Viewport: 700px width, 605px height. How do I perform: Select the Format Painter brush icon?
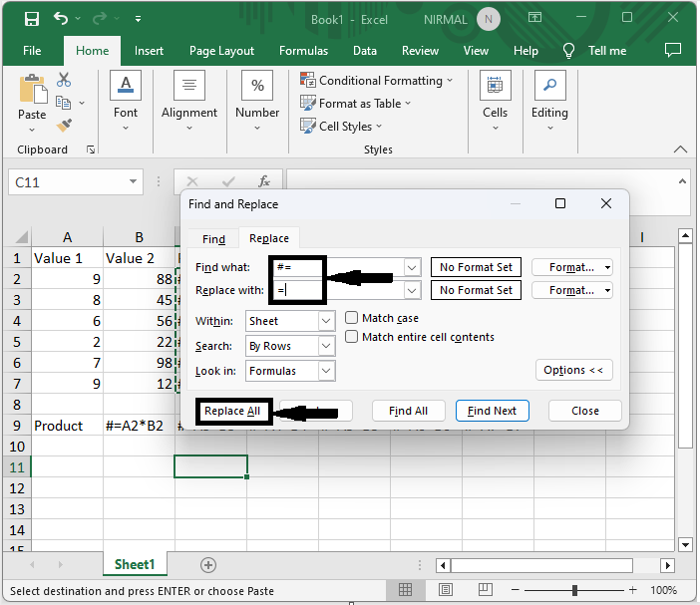[64, 125]
